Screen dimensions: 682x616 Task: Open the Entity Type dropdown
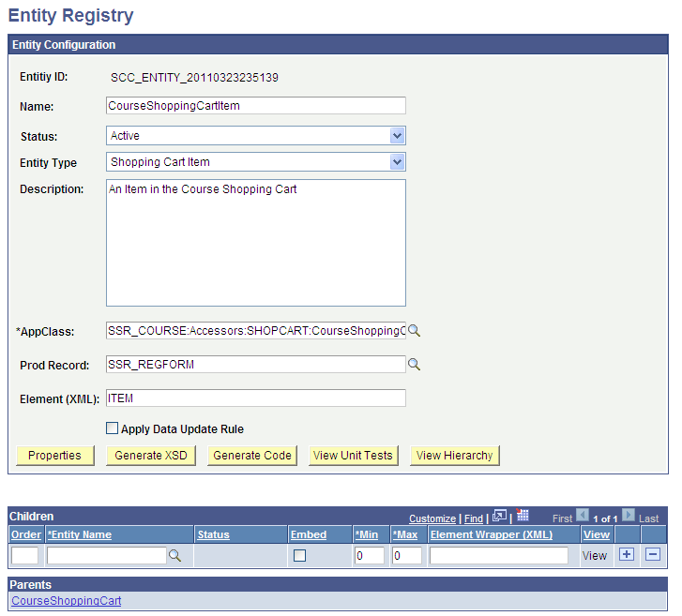[256, 161]
